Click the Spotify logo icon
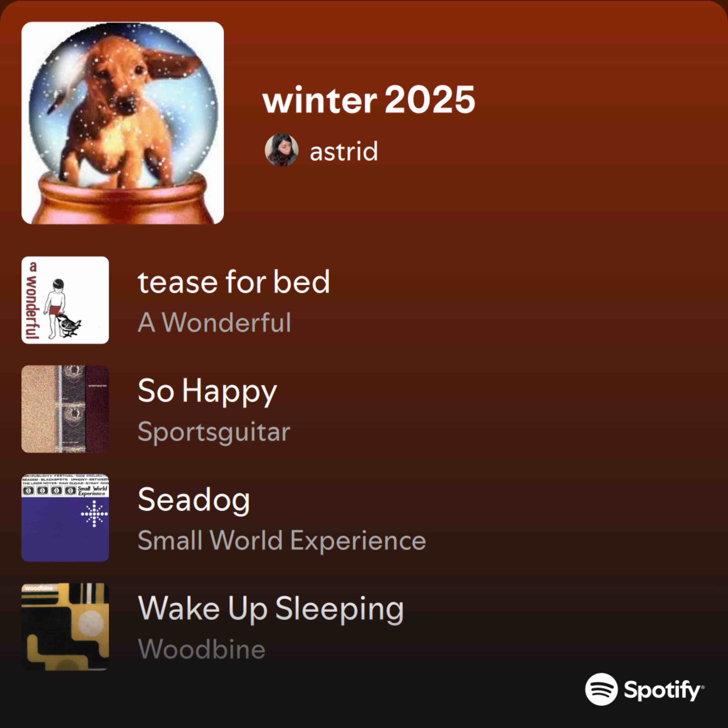The image size is (728, 728). pyautogui.click(x=601, y=689)
